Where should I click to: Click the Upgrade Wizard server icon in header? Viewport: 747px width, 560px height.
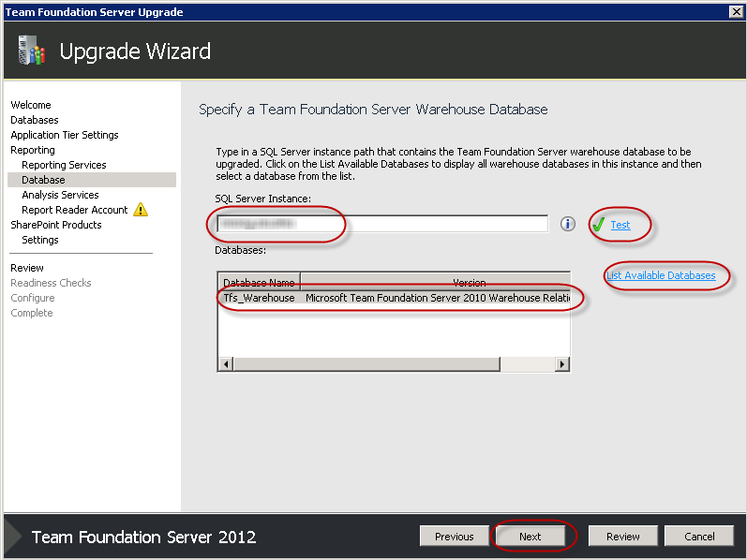[31, 51]
